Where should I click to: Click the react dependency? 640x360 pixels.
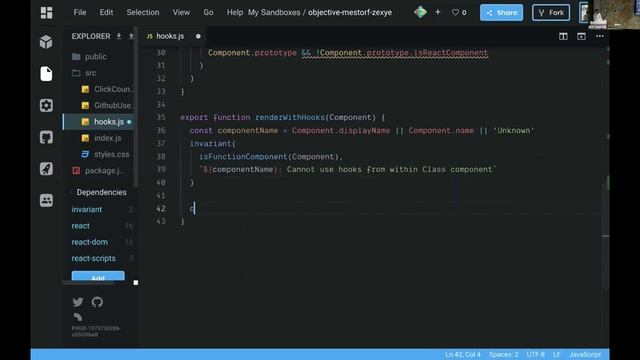(x=80, y=226)
